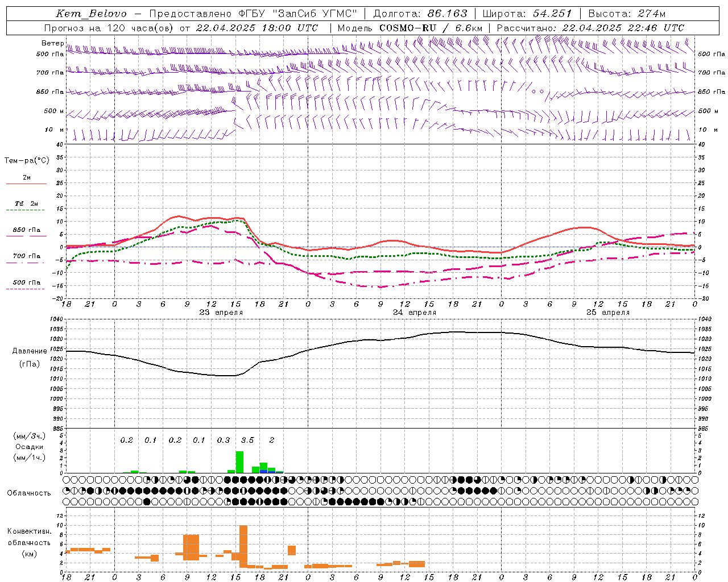Click the 10 м wind level label on left
Screen dimensions: 728x582
pyautogui.click(x=55, y=130)
